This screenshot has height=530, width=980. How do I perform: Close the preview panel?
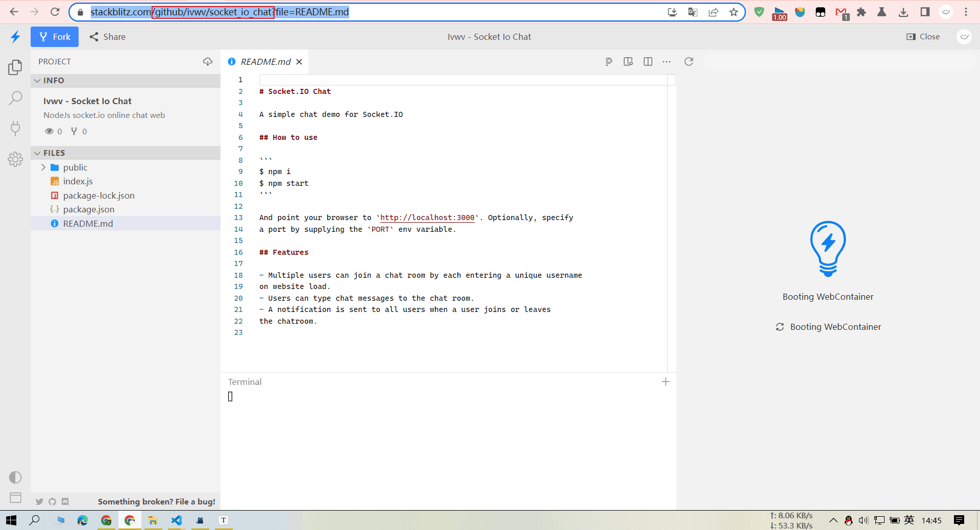click(923, 37)
